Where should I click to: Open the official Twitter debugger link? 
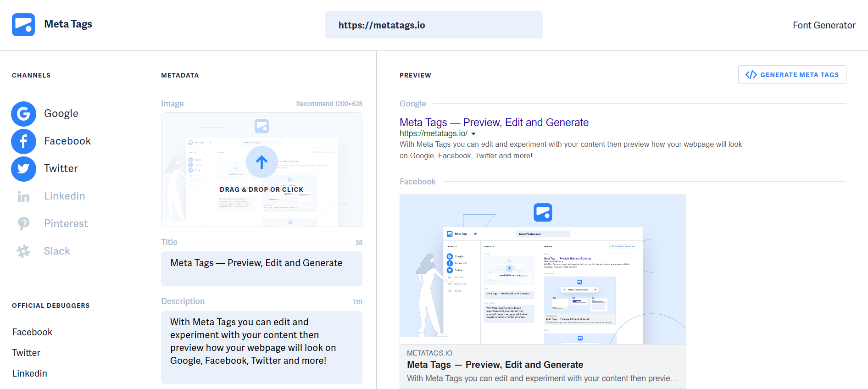point(26,353)
